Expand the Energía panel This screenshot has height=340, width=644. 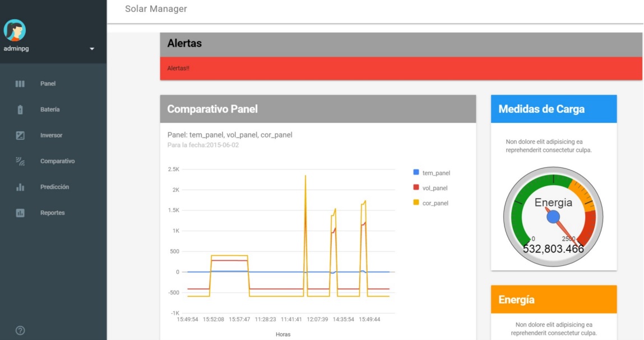pos(553,299)
